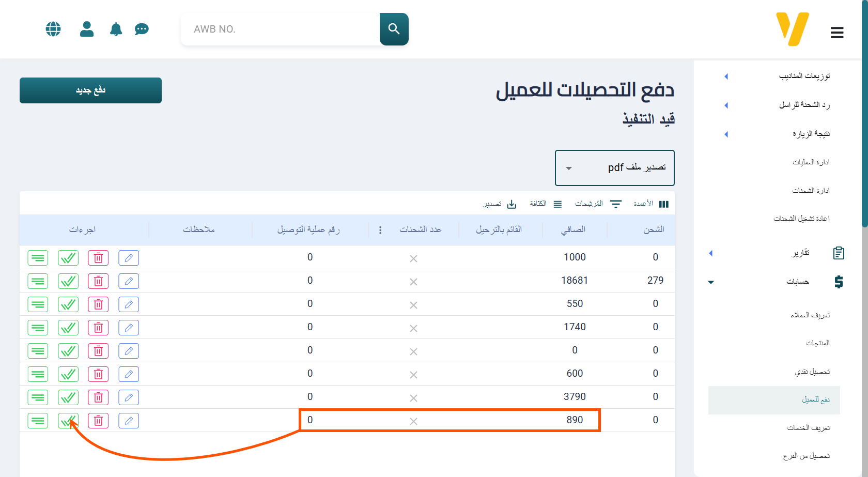The height and width of the screenshot is (477, 868).
Task: Confirm payment for the 890 row
Action: coord(68,421)
